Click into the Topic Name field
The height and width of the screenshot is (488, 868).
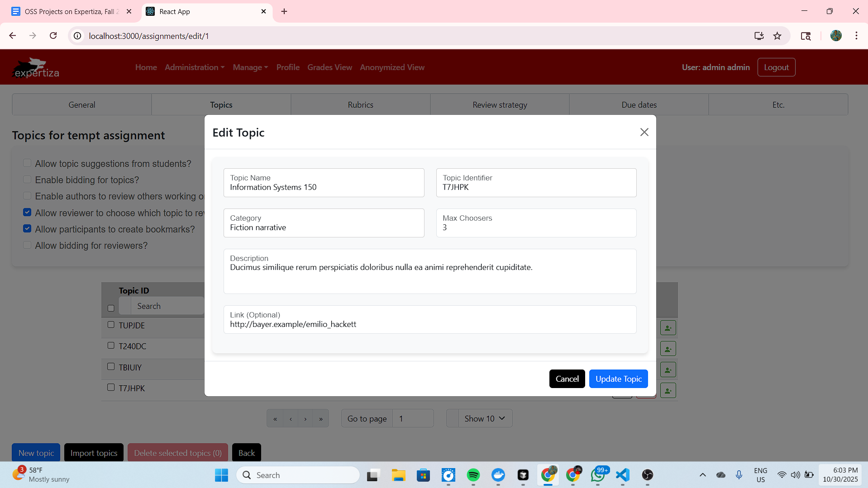[x=324, y=187]
